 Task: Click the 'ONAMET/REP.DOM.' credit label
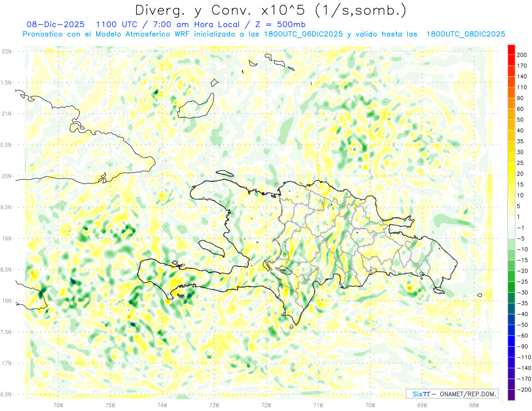469,394
